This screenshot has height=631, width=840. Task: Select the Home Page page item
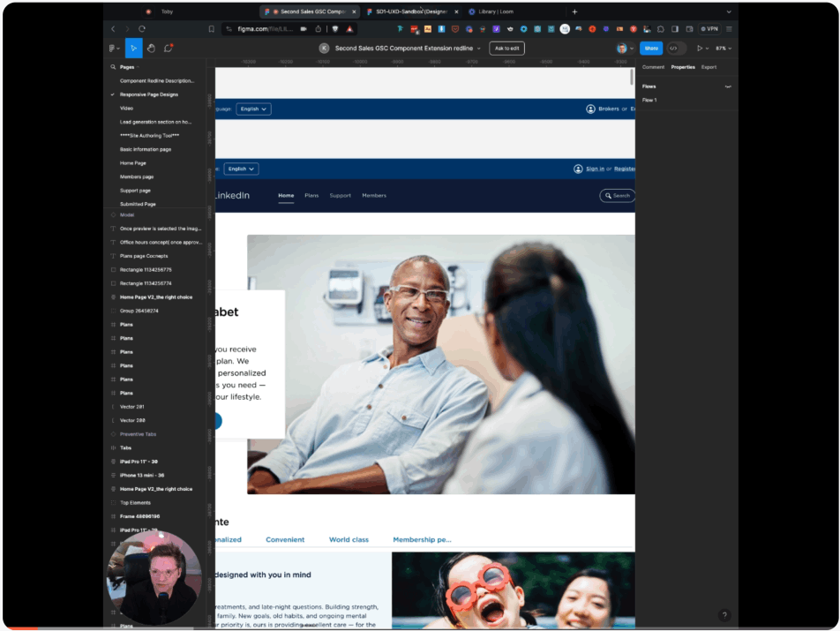(133, 163)
